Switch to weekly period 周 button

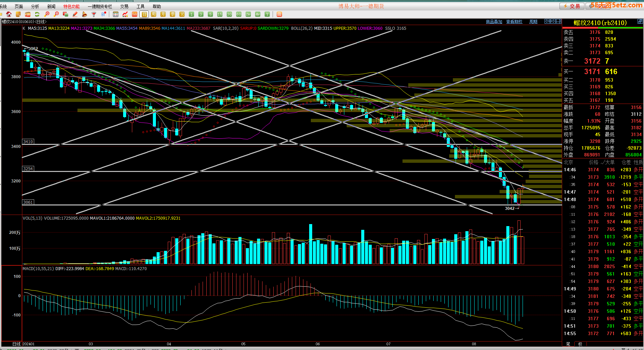[154, 14]
